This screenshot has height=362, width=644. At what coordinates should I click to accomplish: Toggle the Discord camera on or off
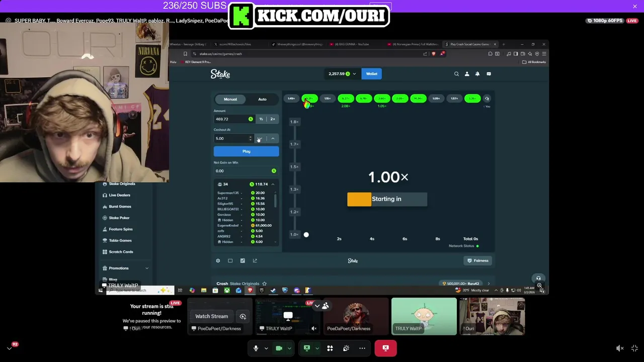[x=279, y=348]
